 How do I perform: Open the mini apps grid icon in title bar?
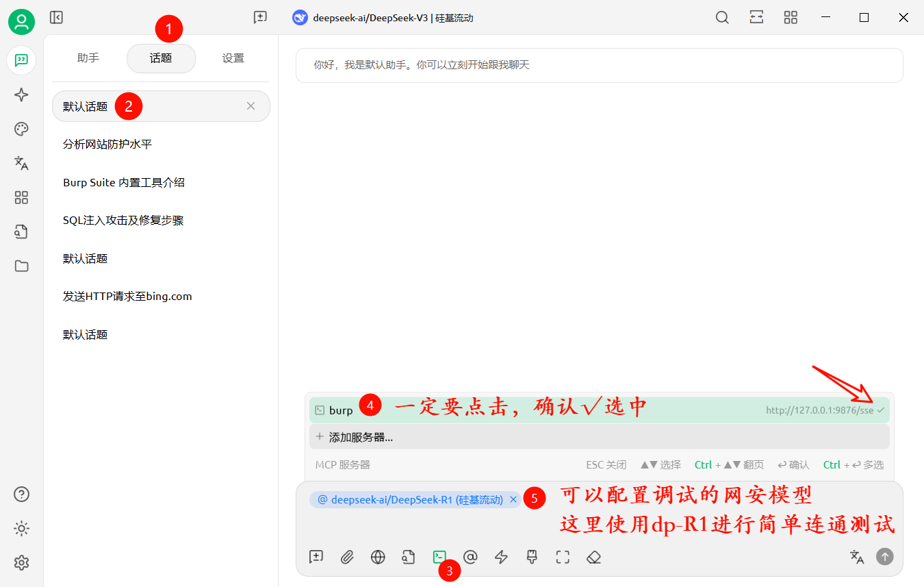point(791,18)
